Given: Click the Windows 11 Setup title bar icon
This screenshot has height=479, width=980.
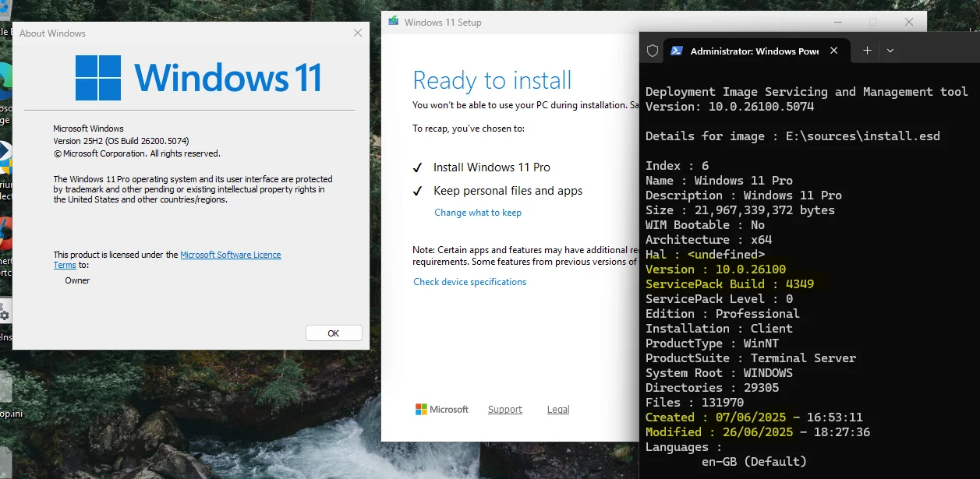Looking at the screenshot, I should [x=394, y=22].
